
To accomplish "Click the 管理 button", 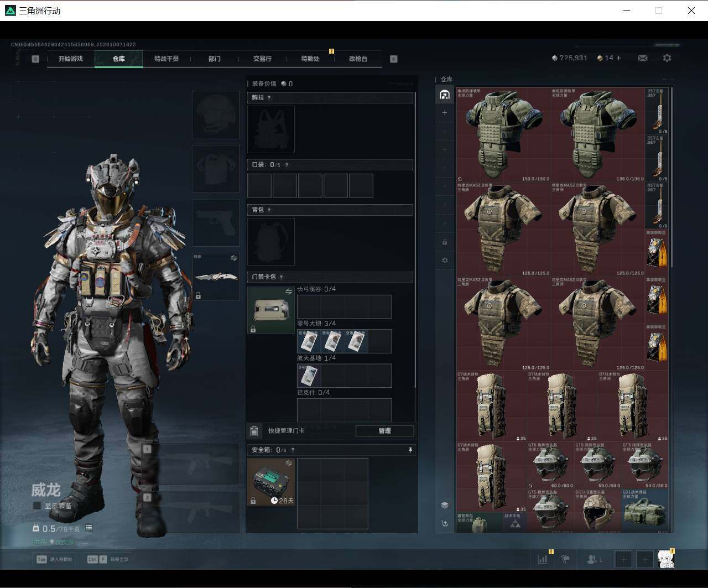I will [384, 431].
